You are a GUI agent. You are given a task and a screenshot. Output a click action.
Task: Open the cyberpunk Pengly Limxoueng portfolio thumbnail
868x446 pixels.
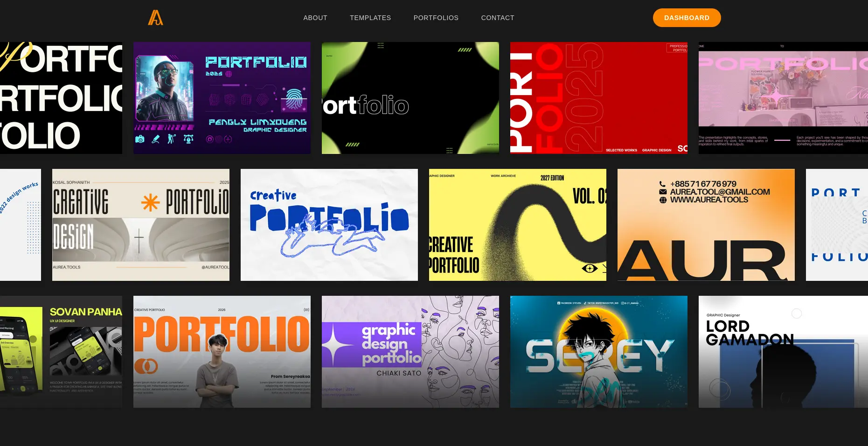(x=222, y=98)
